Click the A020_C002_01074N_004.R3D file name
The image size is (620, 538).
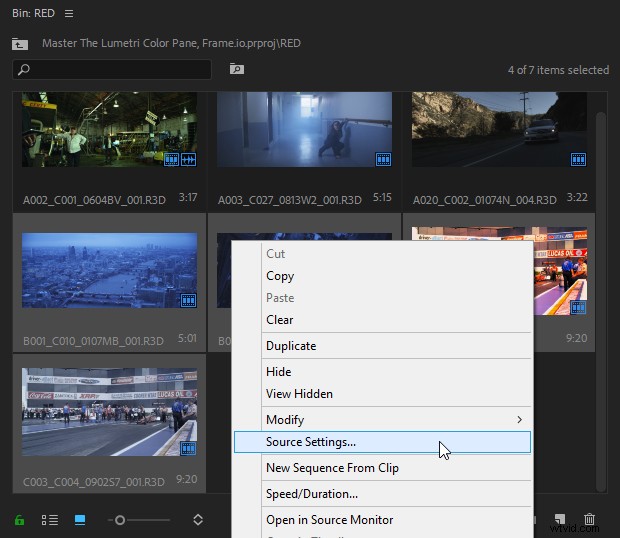(485, 200)
